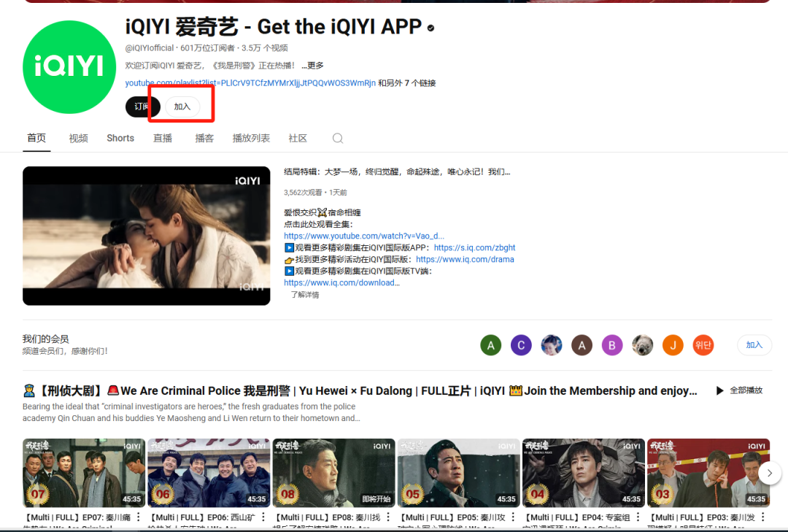Viewport: 788px width, 532px height.
Task: Open the www.iq.com/drama link
Action: tap(465, 260)
